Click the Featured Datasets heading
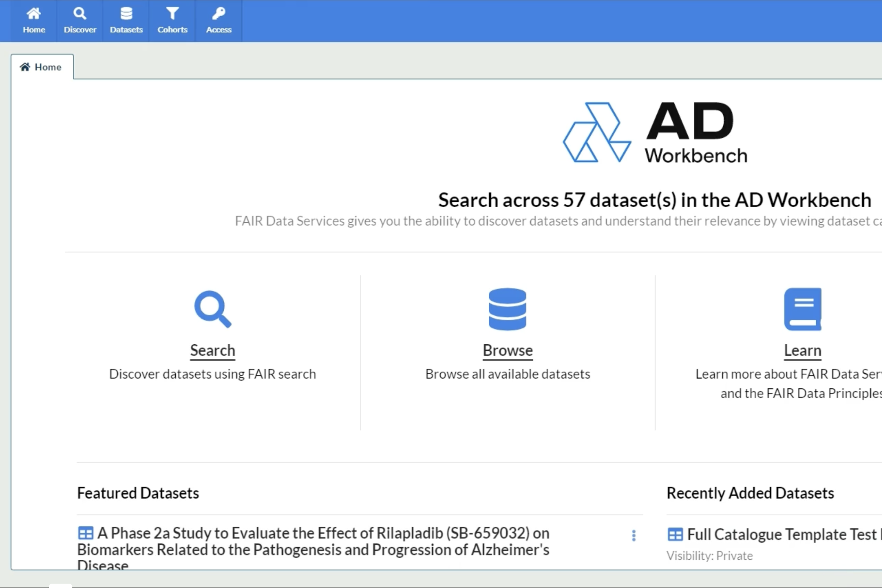 138,493
